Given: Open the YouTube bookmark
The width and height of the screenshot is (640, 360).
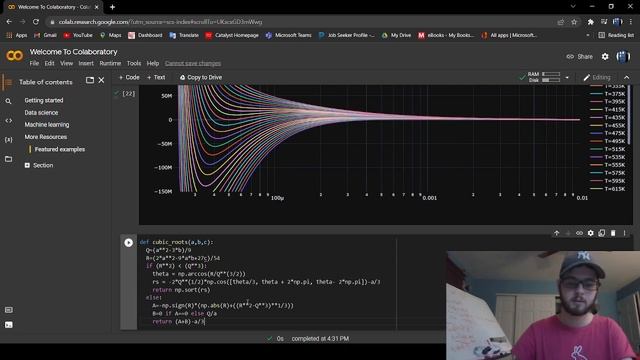Looking at the screenshot, I should 78,36.
